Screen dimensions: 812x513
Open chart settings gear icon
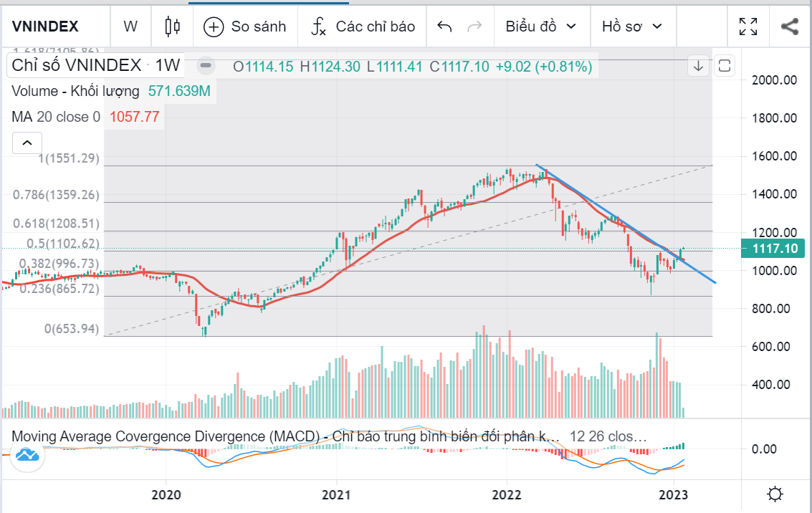[x=775, y=494]
